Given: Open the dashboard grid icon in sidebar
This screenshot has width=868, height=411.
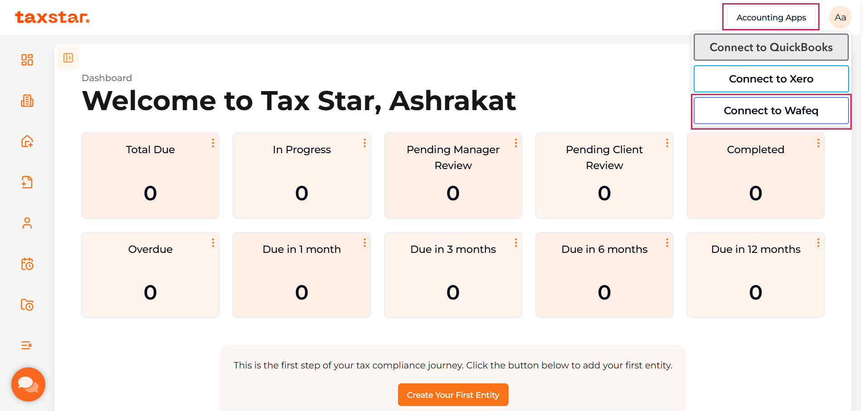Looking at the screenshot, I should click(27, 60).
